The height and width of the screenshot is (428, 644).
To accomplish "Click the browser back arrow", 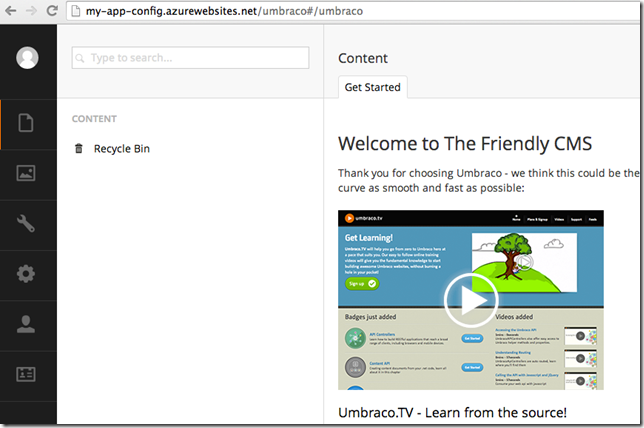I will (x=11, y=11).
